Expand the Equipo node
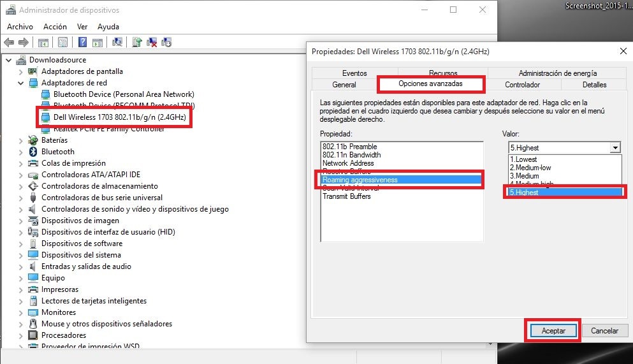The width and height of the screenshot is (633, 364). click(20, 279)
